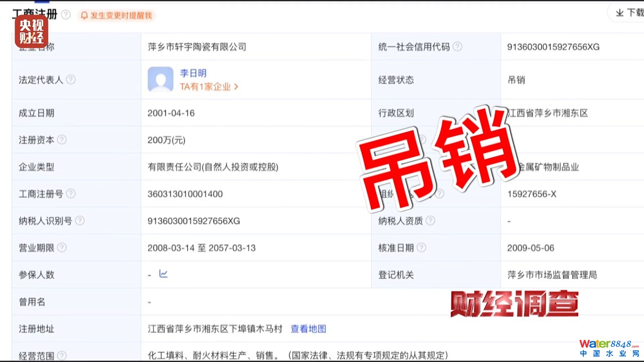Click Water8848 中国水业网 watermark logo
This screenshot has height=362, width=644.
[609, 348]
